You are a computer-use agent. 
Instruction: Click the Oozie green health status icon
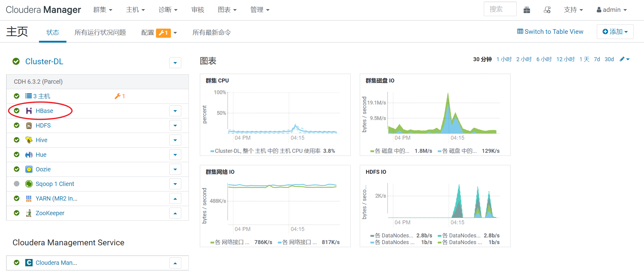click(17, 169)
